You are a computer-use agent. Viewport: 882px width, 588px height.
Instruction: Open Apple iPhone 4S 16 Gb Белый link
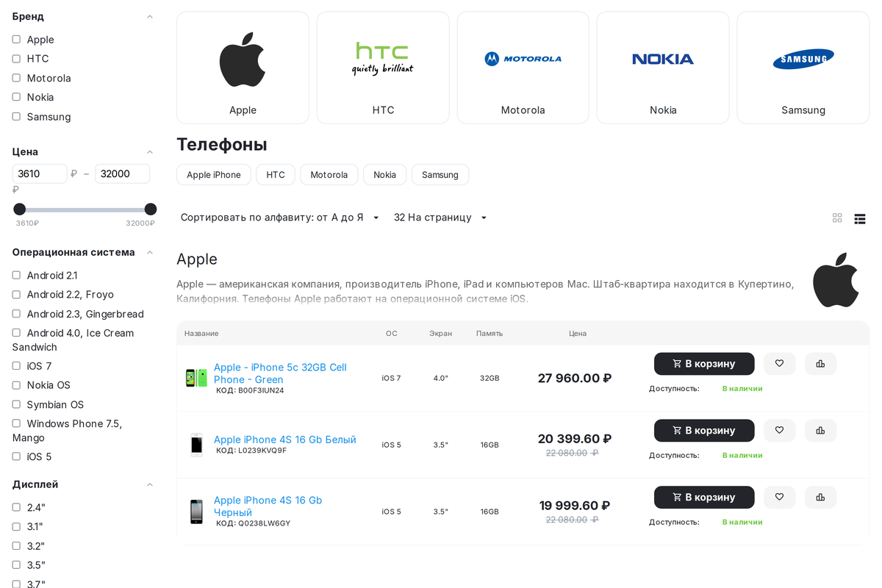[285, 440]
